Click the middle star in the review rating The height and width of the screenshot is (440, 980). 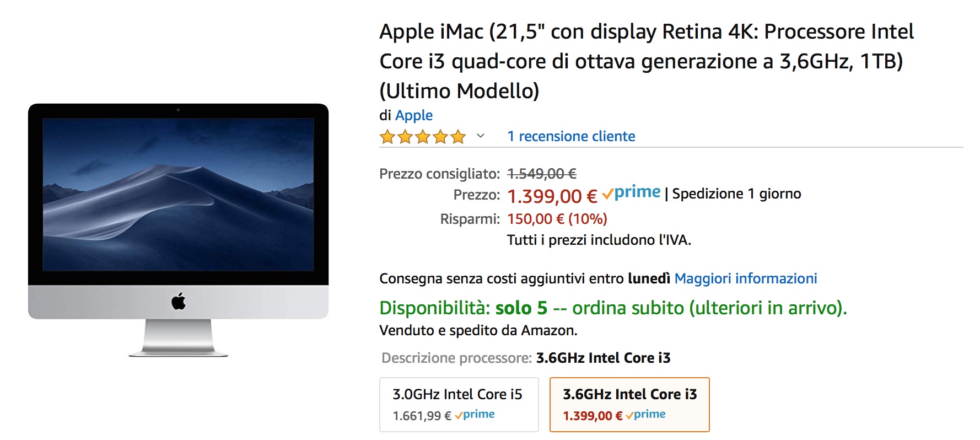422,136
